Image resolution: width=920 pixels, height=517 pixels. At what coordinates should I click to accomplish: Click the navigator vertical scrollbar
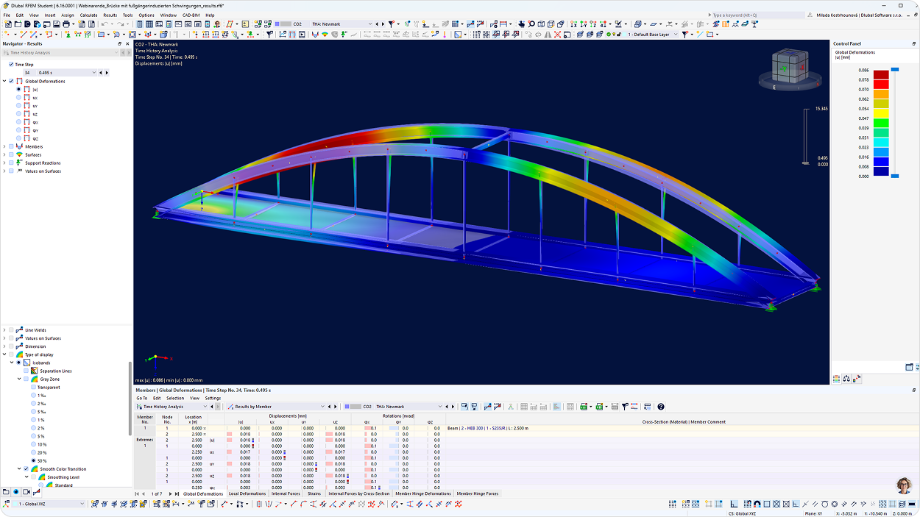click(130, 399)
